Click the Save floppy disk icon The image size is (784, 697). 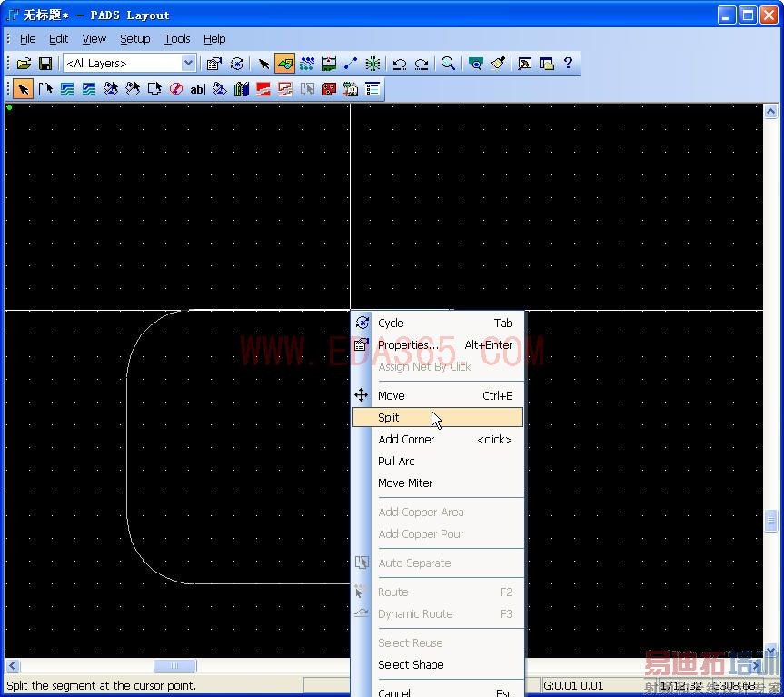pyautogui.click(x=45, y=64)
